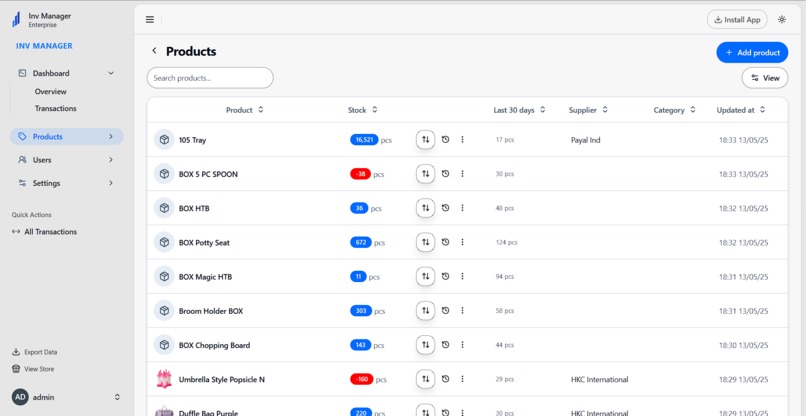Viewport: 806px width, 416px height.
Task: Sort table by Product column
Action: pyautogui.click(x=245, y=110)
